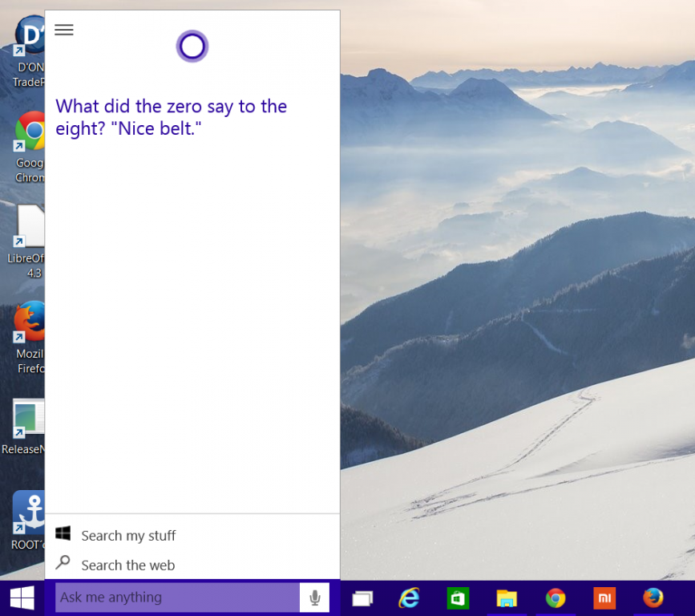Click the microphone icon in the search box

(x=314, y=597)
